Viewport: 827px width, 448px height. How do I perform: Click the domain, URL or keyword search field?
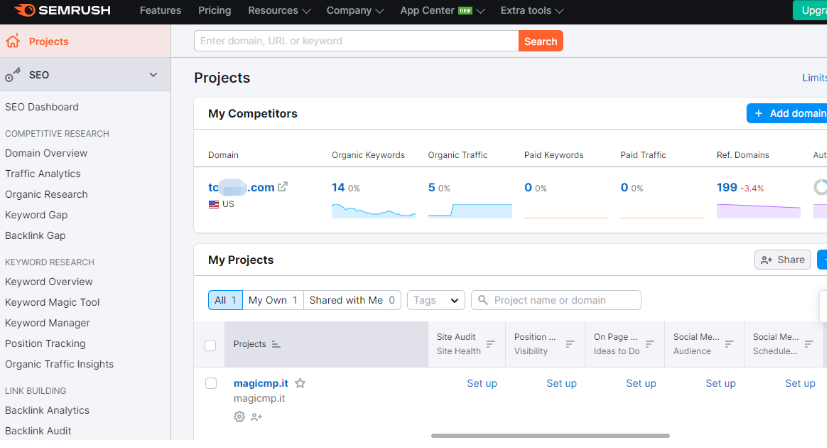(x=357, y=41)
